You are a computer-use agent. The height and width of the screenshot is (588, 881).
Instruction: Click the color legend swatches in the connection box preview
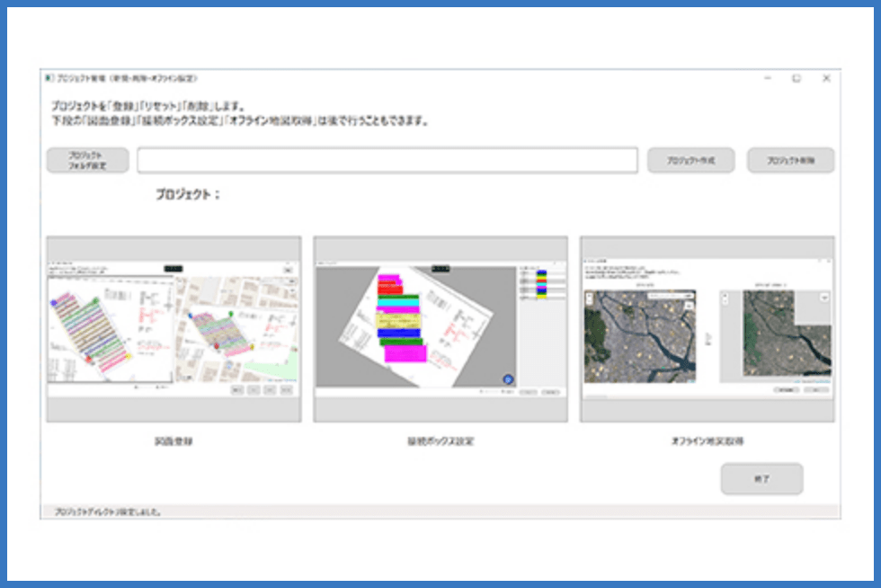pos(541,285)
